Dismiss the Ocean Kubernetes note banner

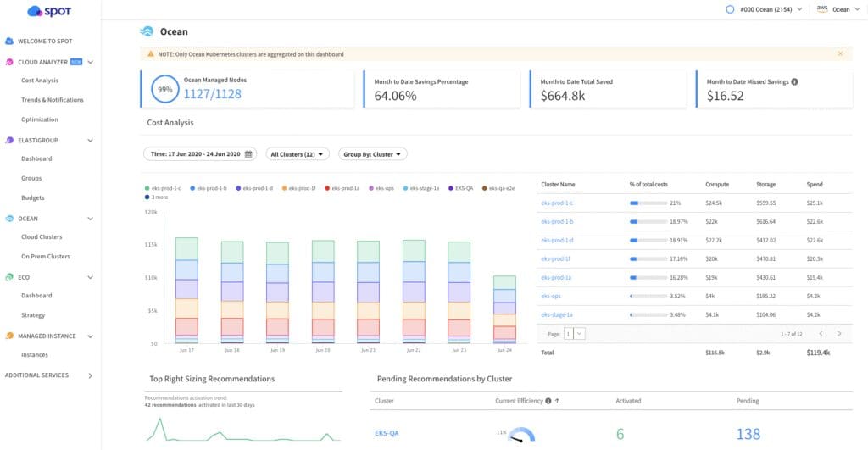coord(840,54)
